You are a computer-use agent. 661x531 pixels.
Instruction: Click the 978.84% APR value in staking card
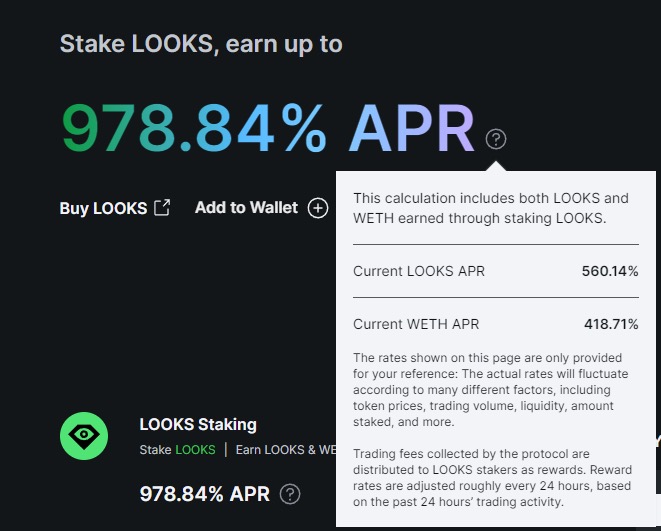point(204,494)
